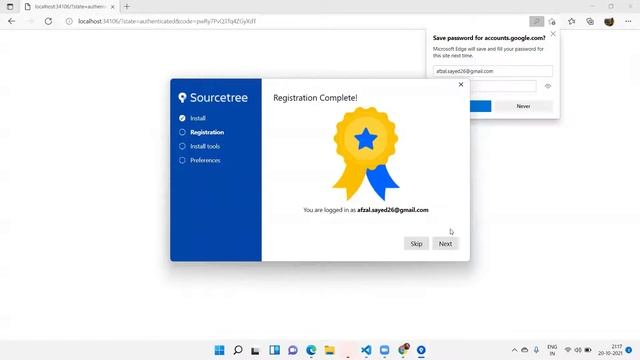
Task: Dismiss the Save password popup with its X
Action: 553,34
